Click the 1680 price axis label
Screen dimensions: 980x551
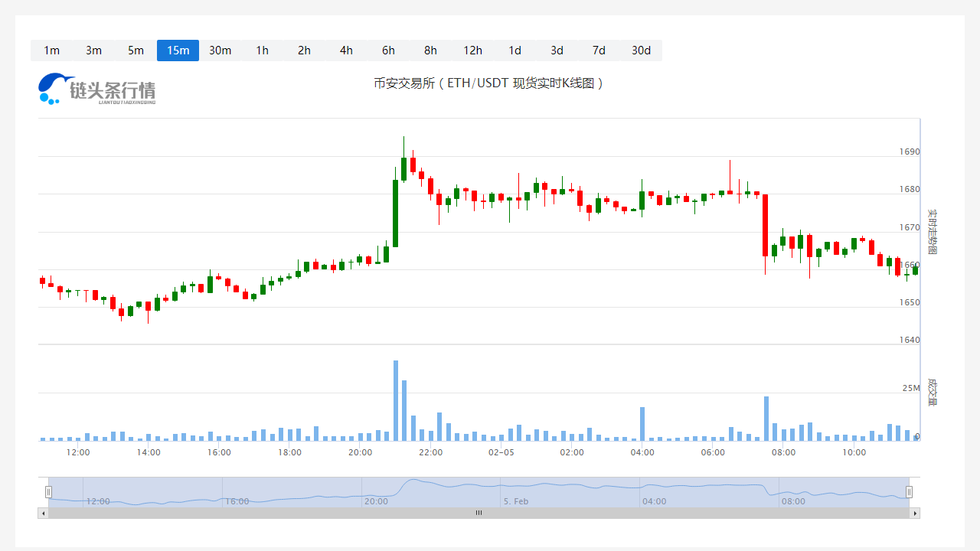910,189
